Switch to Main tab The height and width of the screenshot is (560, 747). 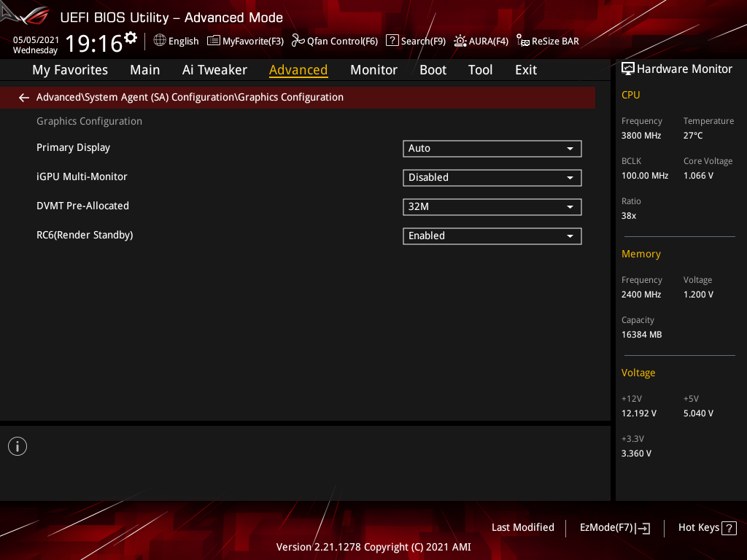(x=145, y=70)
